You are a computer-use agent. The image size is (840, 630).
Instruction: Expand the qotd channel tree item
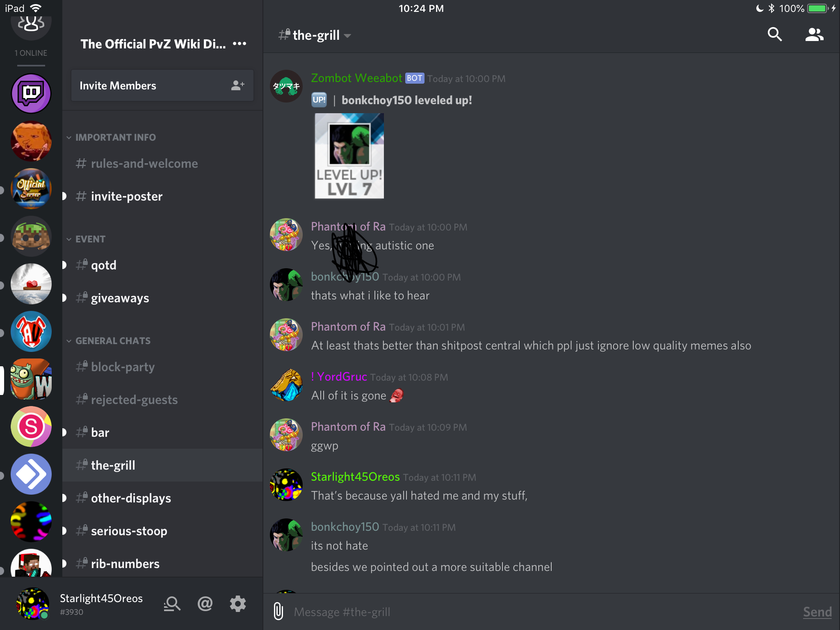coord(64,265)
